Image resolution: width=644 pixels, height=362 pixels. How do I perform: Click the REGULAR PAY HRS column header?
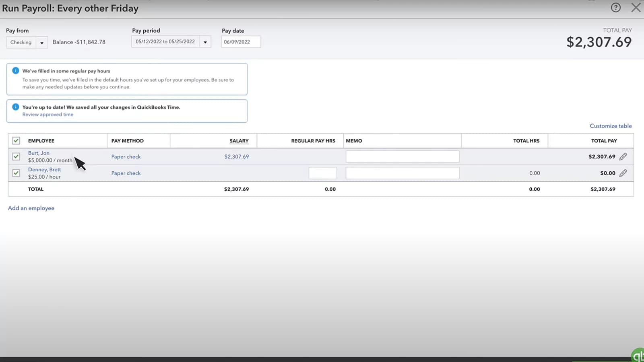click(x=313, y=141)
